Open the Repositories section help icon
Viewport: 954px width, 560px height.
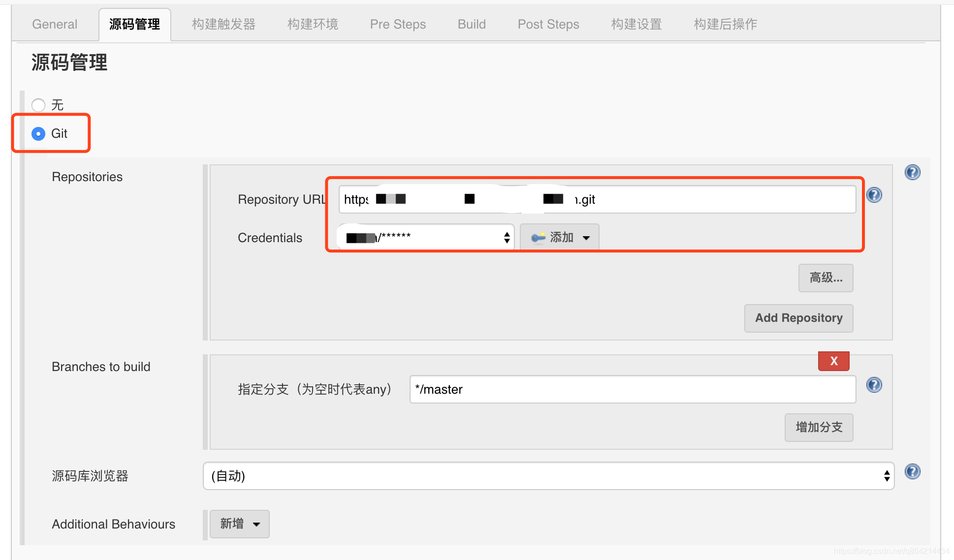click(913, 172)
